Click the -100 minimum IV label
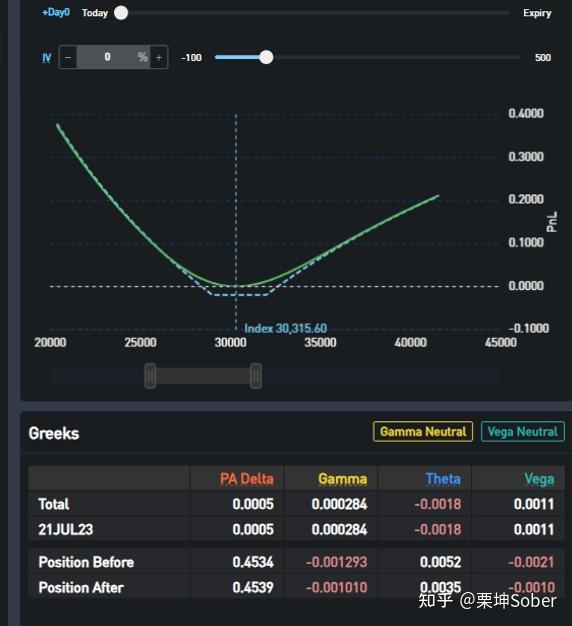572x626 pixels. [x=192, y=57]
